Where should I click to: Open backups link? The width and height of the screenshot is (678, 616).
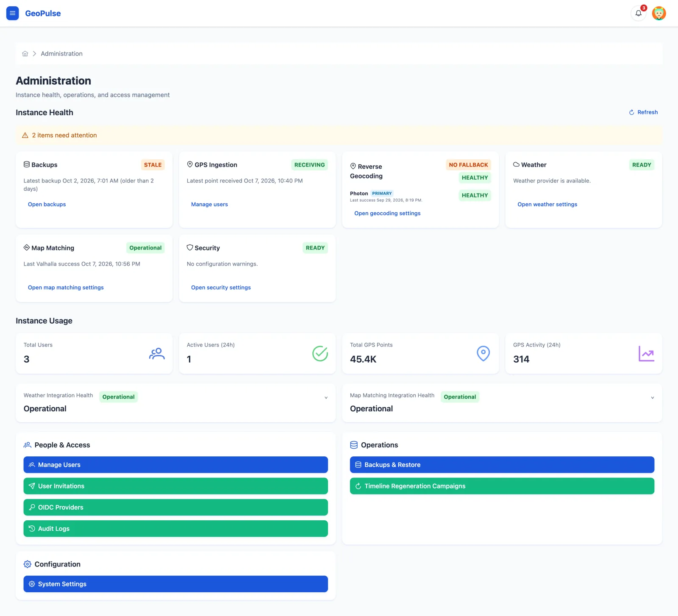point(47,204)
